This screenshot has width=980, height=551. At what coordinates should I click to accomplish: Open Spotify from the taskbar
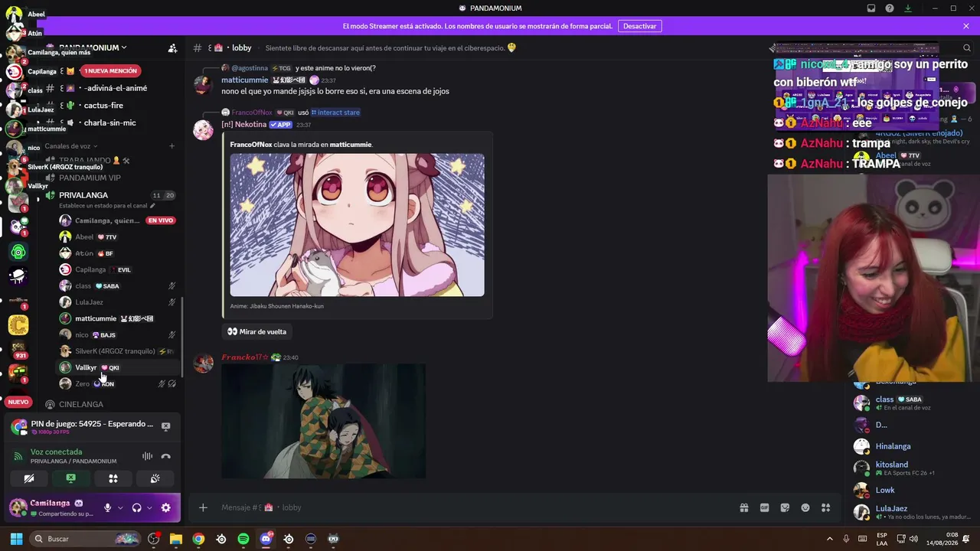(243, 539)
